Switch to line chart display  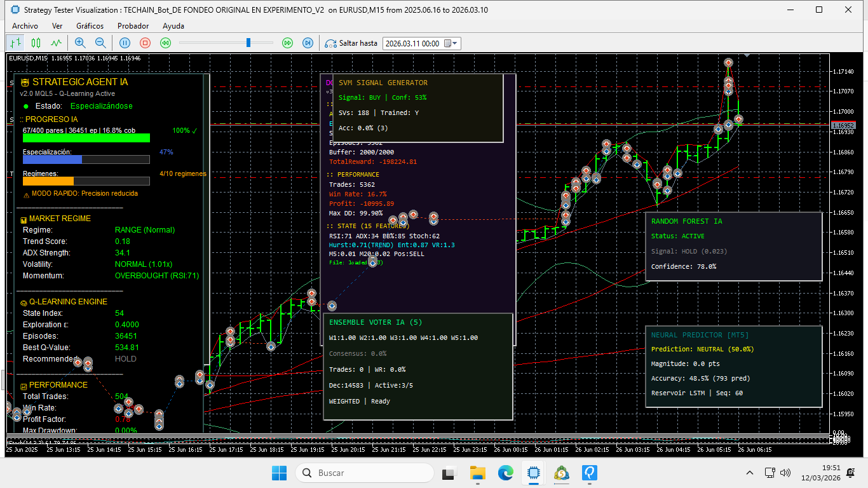[x=57, y=43]
